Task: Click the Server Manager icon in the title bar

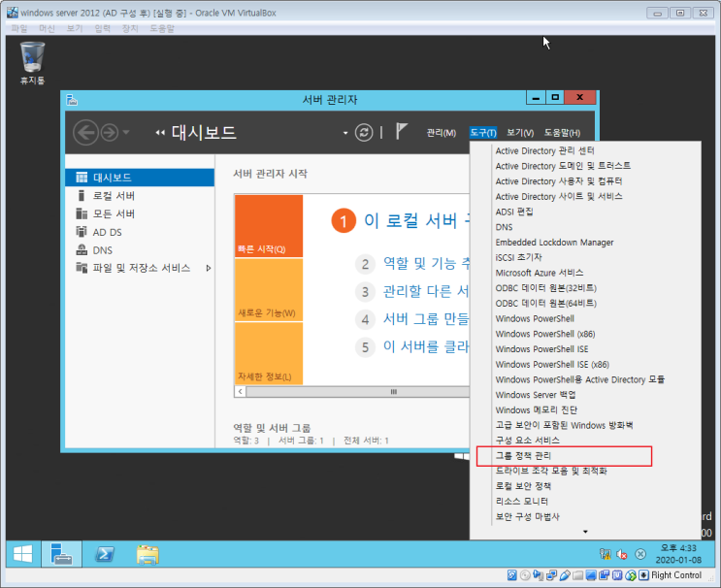Action: pyautogui.click(x=72, y=99)
